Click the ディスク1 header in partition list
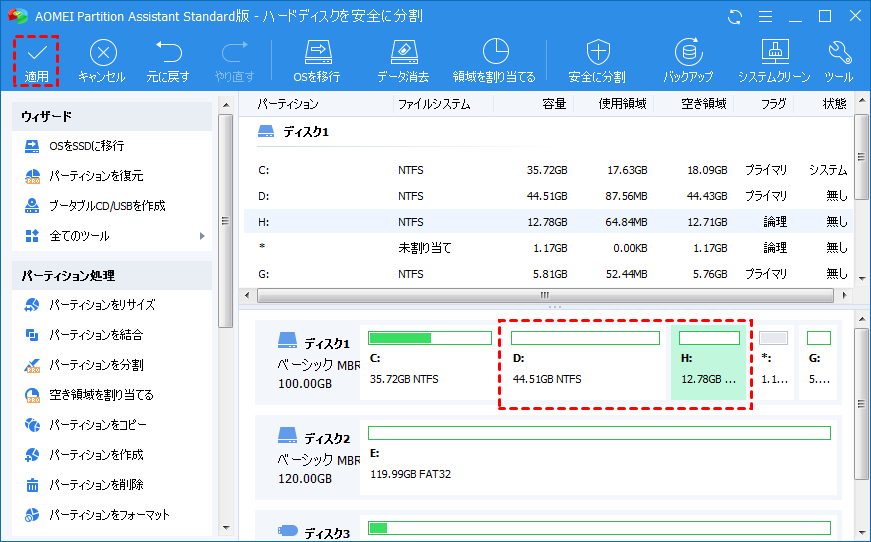The height and width of the screenshot is (542, 871). coord(306,132)
